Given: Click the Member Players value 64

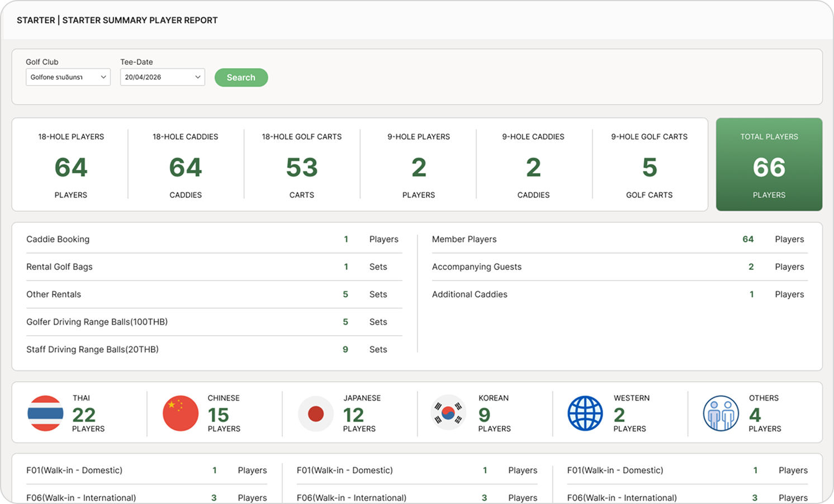Looking at the screenshot, I should 748,239.
